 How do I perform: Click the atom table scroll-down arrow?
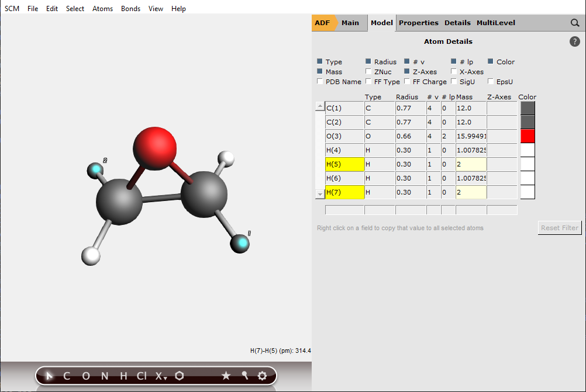[319, 193]
